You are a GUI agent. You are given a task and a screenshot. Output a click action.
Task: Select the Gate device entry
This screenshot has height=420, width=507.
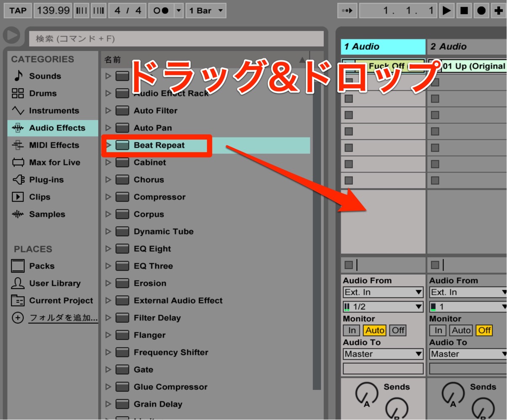point(206,369)
